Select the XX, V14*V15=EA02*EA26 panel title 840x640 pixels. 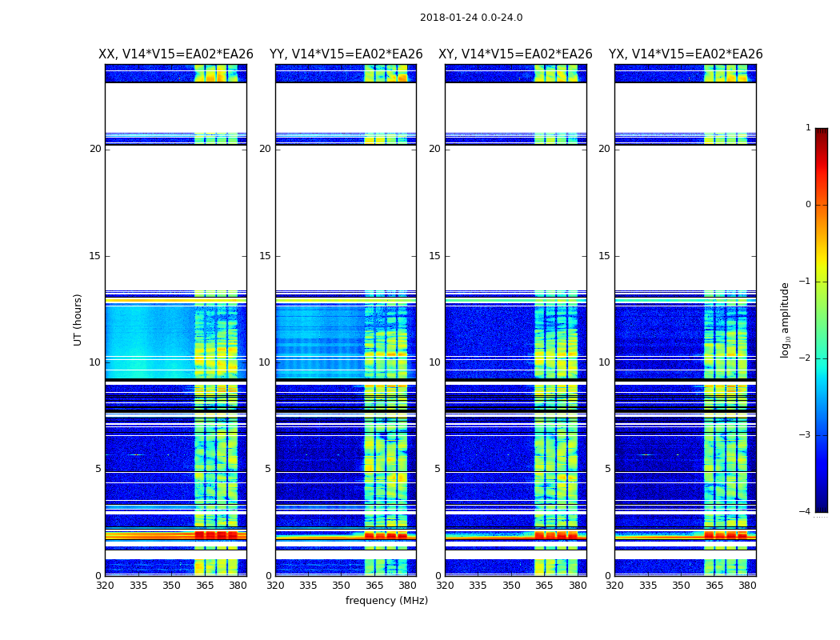176,54
